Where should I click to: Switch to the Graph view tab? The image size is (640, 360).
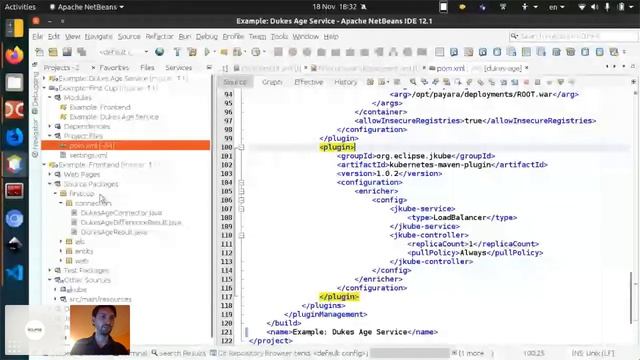point(272,82)
